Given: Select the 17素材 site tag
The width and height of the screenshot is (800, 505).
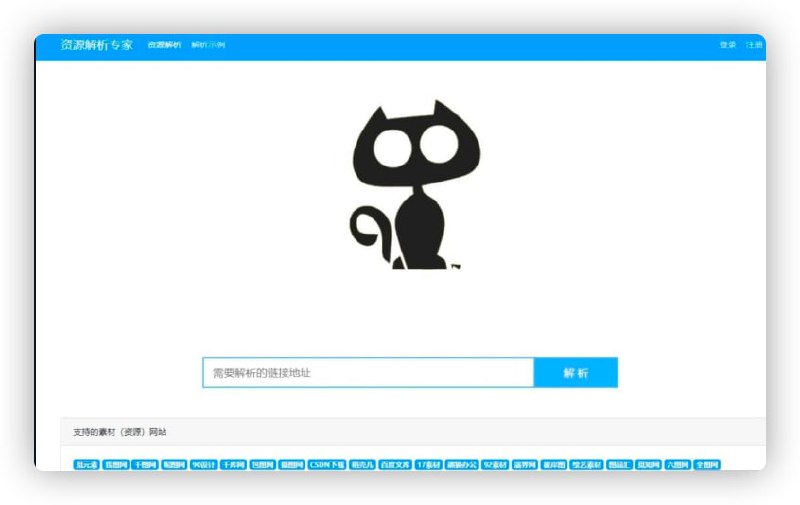Looking at the screenshot, I should click(x=428, y=465).
